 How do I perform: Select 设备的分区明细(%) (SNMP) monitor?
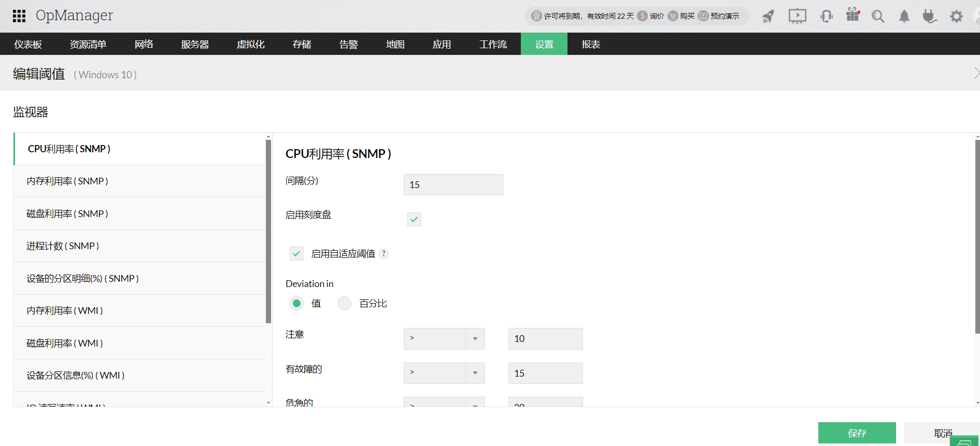coord(139,278)
